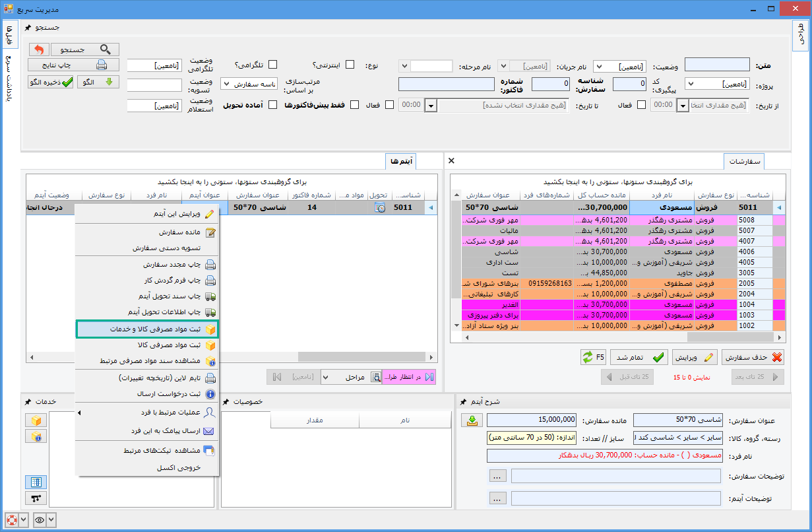Click the box-with-info icon in خدمات
The image size is (812, 532).
point(36,436)
